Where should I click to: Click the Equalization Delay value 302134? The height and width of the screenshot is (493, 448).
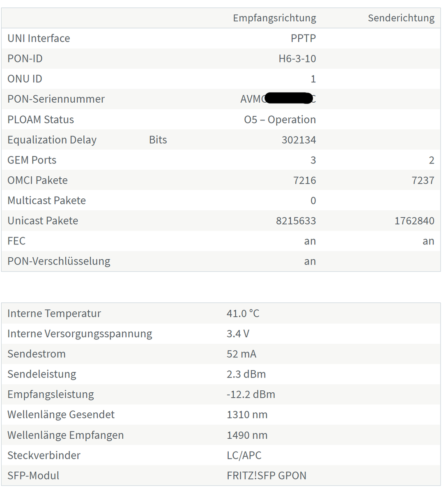click(x=299, y=140)
